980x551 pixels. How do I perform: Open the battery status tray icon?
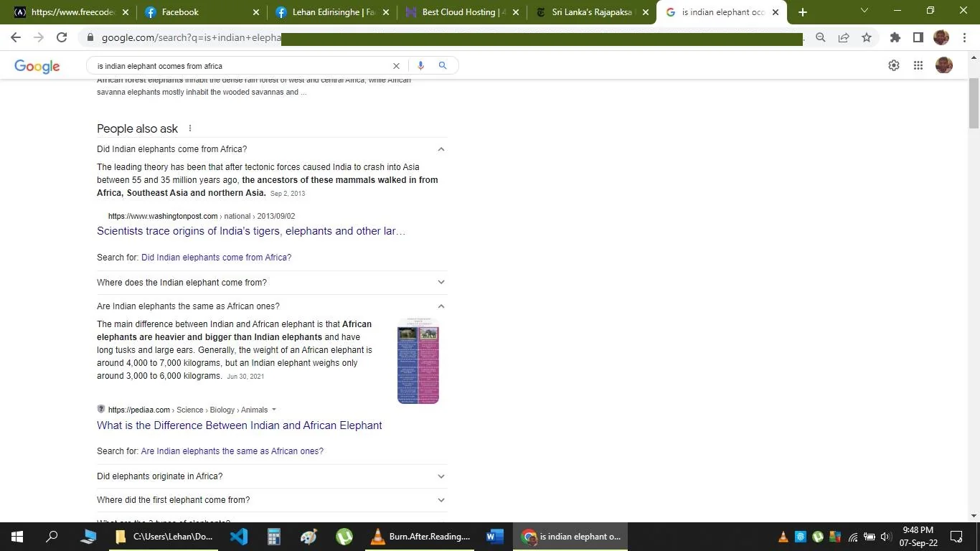pos(870,537)
